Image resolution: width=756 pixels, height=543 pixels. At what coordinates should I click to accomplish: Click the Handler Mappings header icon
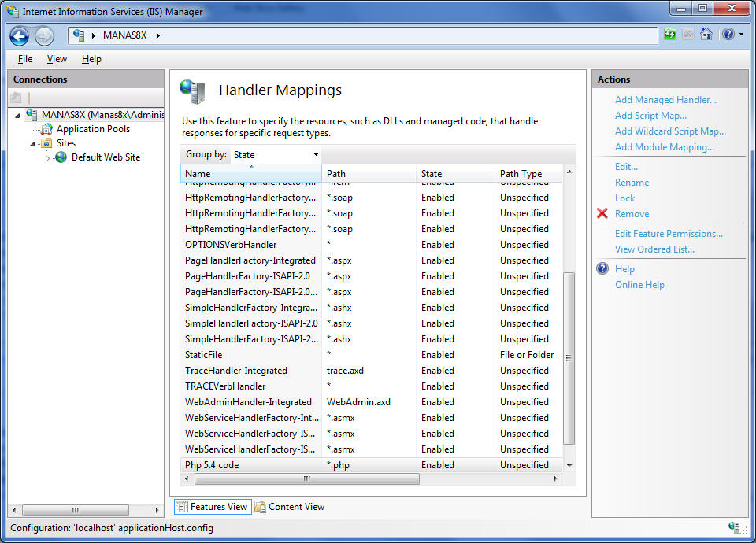(192, 91)
